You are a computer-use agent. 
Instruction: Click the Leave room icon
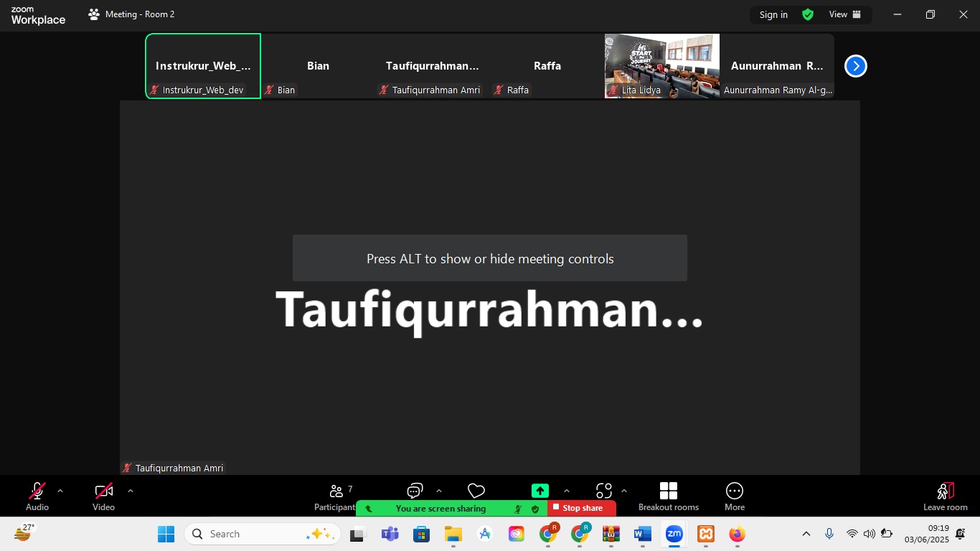pos(945,496)
